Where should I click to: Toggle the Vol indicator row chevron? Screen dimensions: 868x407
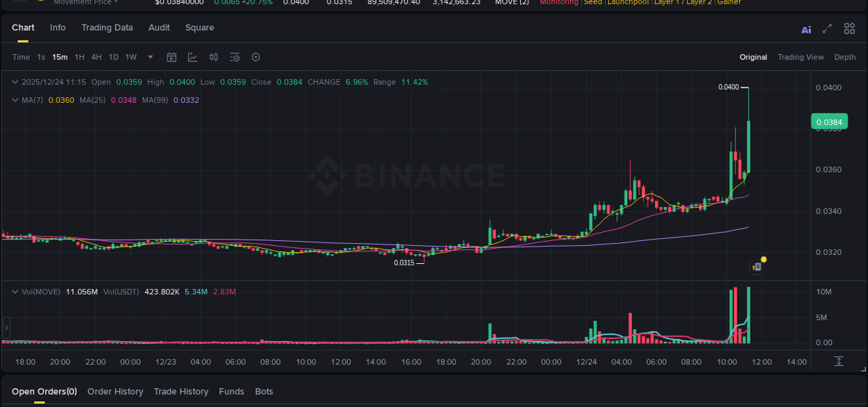click(x=14, y=291)
